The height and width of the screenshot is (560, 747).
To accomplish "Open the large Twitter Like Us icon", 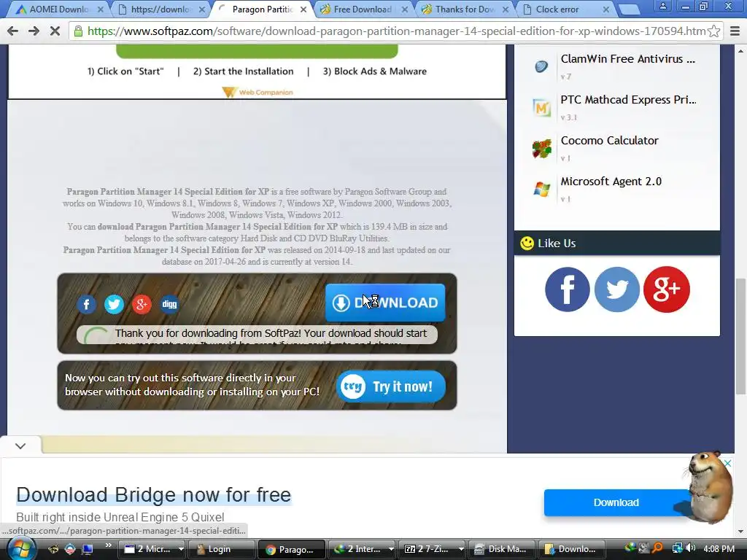I will pos(617,289).
